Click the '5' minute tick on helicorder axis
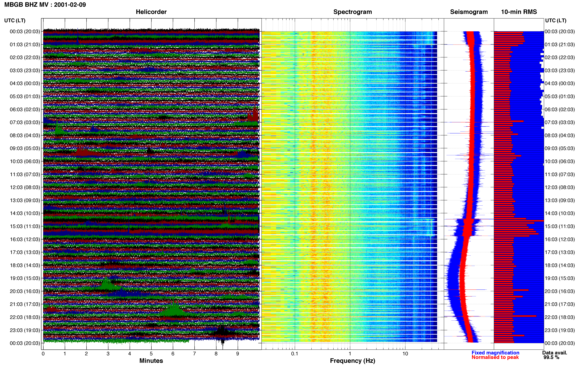This screenshot has height=368, width=588. pyautogui.click(x=151, y=354)
